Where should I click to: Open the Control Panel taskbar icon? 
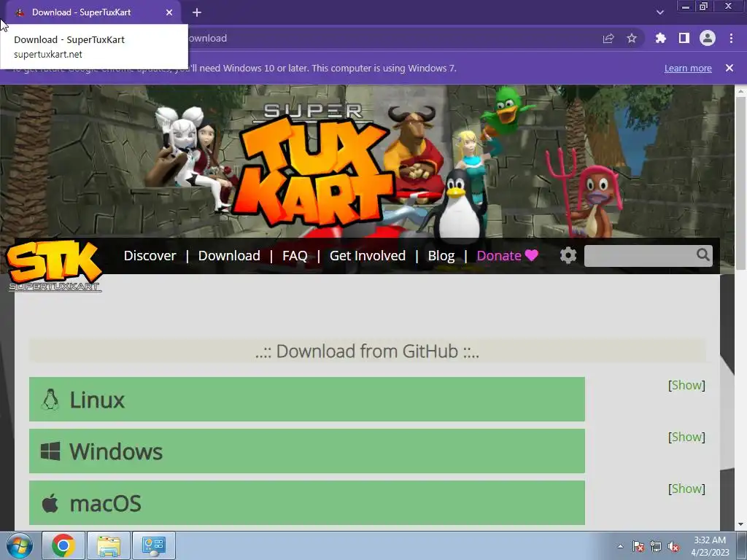(x=154, y=545)
